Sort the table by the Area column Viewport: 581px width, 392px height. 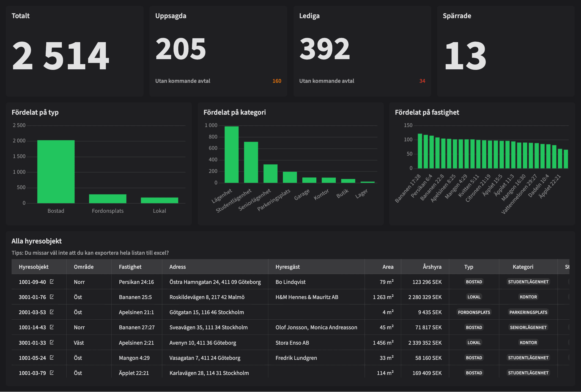tap(388, 267)
